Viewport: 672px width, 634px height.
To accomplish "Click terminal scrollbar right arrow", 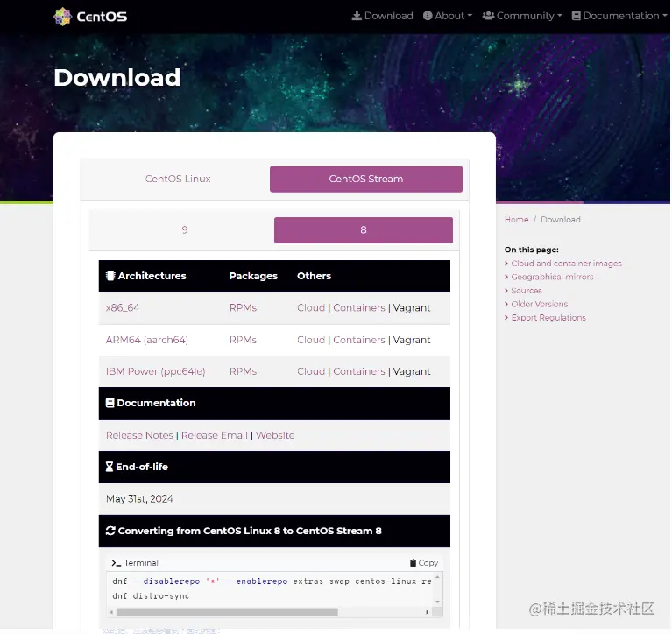I will tap(427, 612).
